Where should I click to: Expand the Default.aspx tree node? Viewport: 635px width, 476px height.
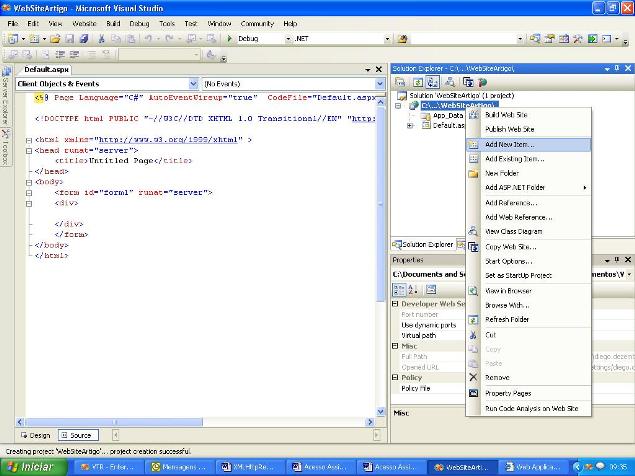[x=410, y=126]
